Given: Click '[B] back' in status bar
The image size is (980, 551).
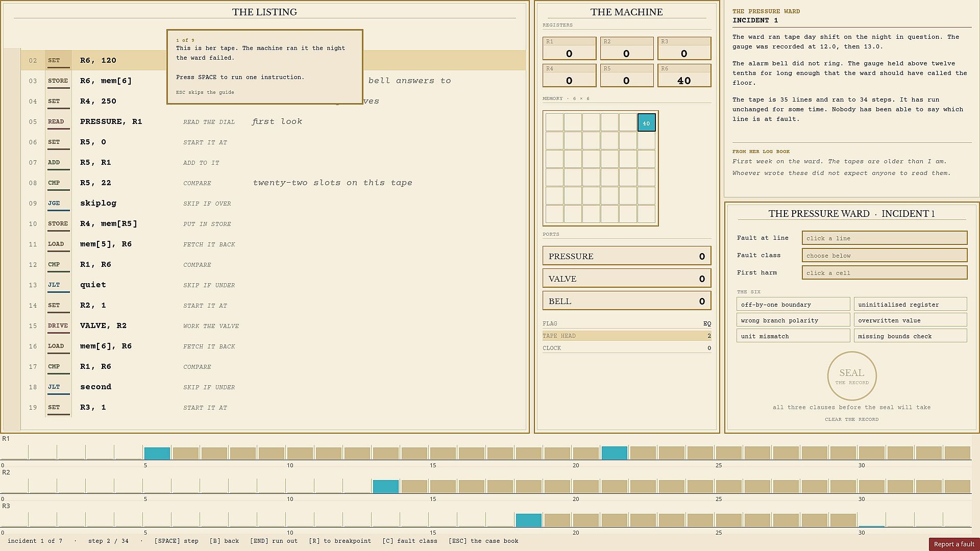Looking at the screenshot, I should point(224,541).
